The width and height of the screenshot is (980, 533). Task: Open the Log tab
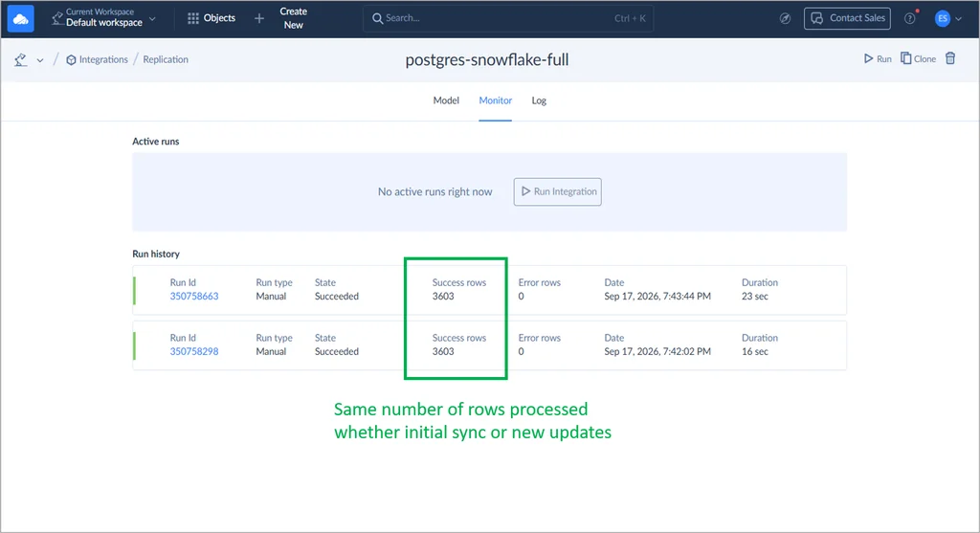(539, 100)
